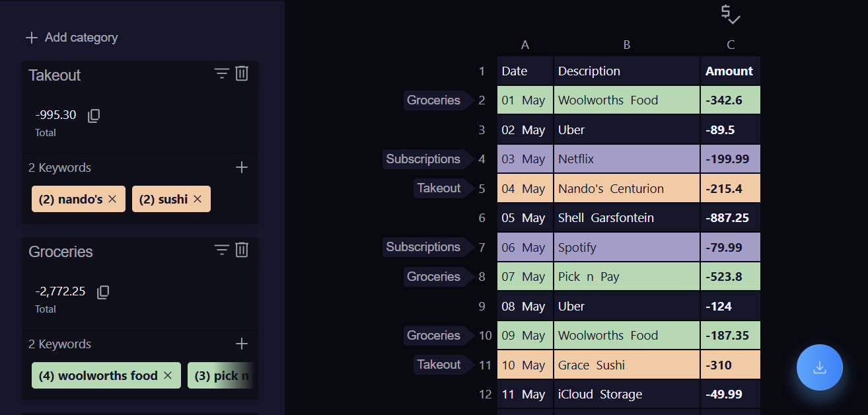Select the Pick n Pay cell
The height and width of the screenshot is (415, 868).
click(x=627, y=277)
